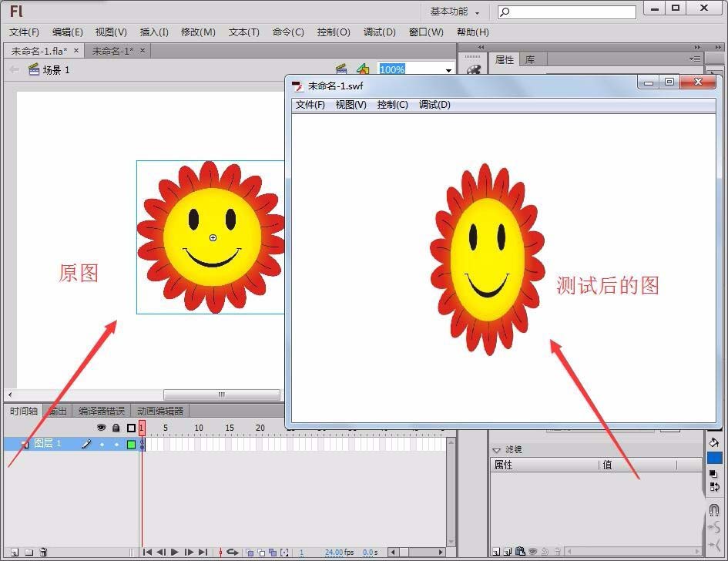Step forward one frame

tap(189, 553)
